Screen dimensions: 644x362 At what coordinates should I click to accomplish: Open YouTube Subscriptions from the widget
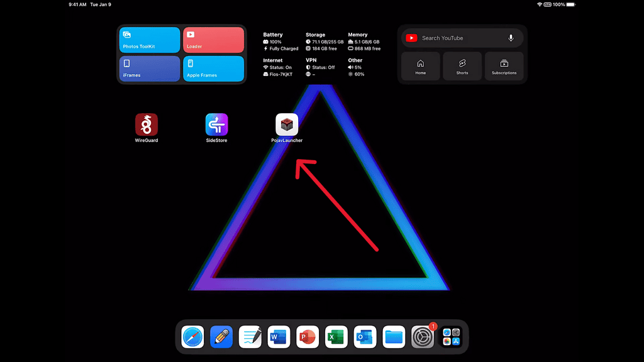[504, 66]
